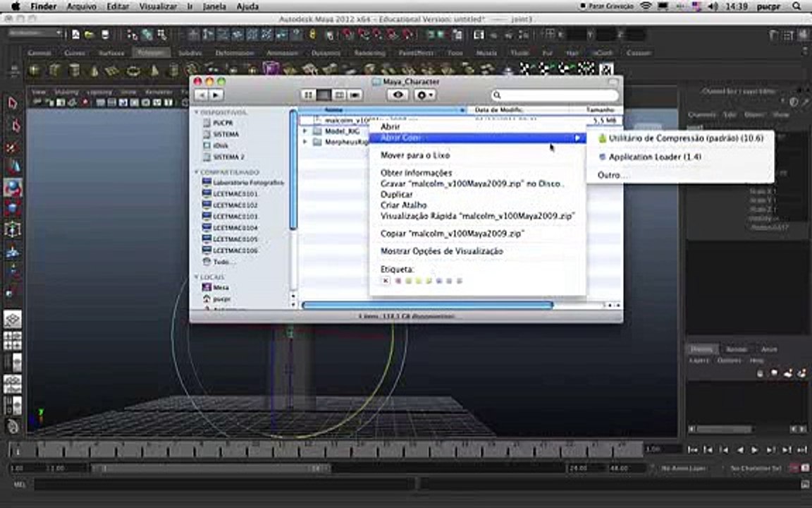812x508 pixels.
Task: Remove label with X in Etiqueta row
Action: [x=386, y=281]
